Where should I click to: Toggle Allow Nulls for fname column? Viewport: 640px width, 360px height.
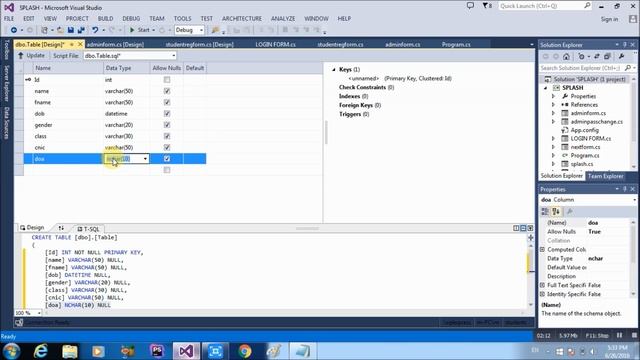[x=167, y=102]
